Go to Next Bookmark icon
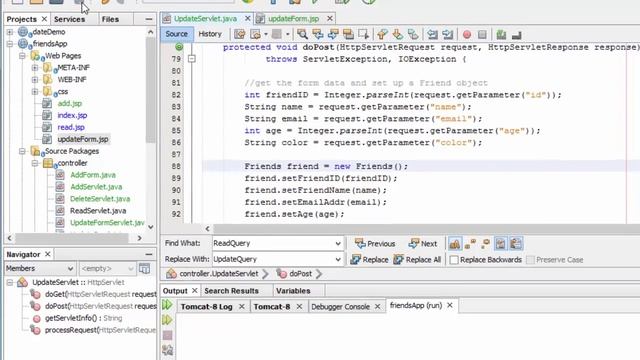 click(x=398, y=34)
